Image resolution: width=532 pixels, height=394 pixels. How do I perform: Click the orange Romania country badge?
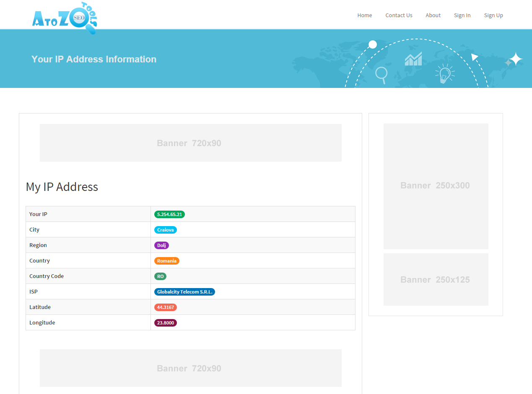[x=166, y=260]
